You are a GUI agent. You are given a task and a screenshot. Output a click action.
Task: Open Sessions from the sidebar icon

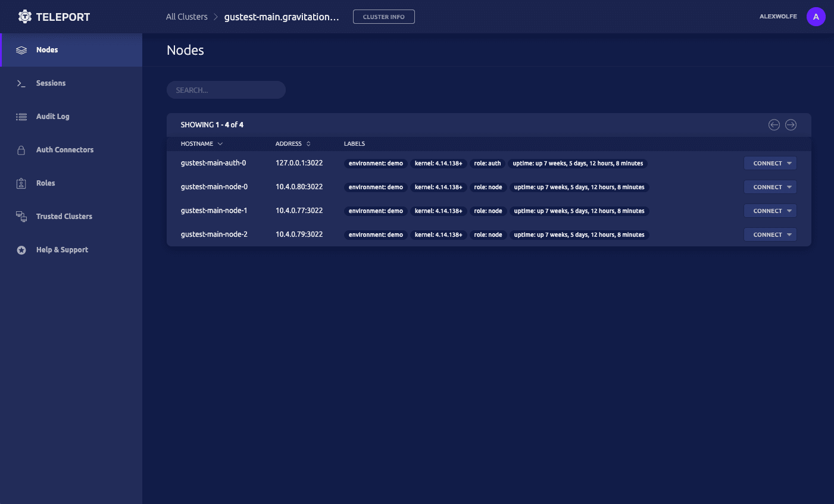(21, 83)
